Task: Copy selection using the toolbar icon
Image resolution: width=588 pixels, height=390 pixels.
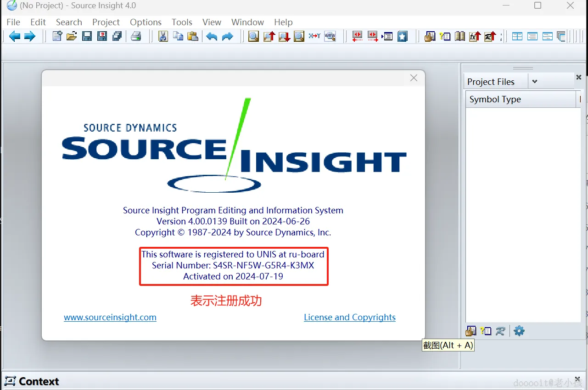Action: 178,36
